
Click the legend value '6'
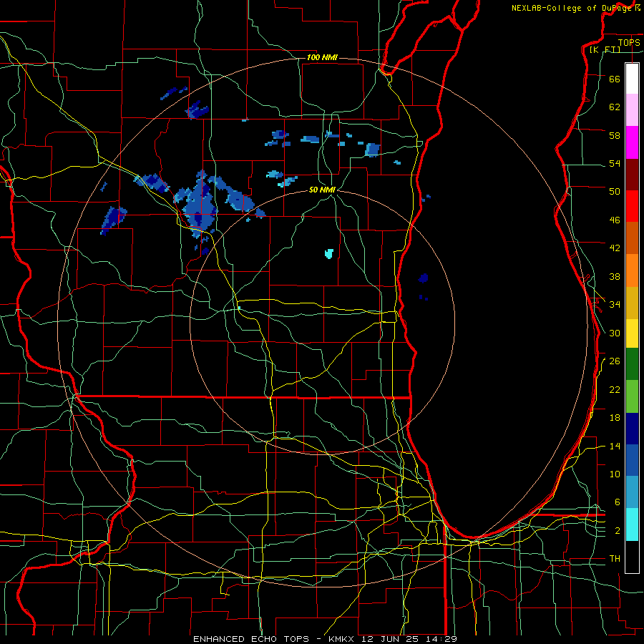[x=617, y=502]
